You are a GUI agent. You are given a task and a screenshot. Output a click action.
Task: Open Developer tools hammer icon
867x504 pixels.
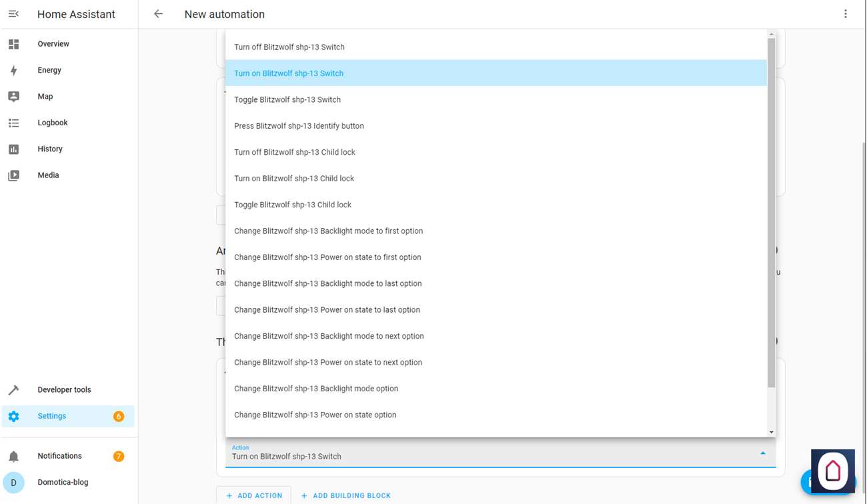[13, 390]
